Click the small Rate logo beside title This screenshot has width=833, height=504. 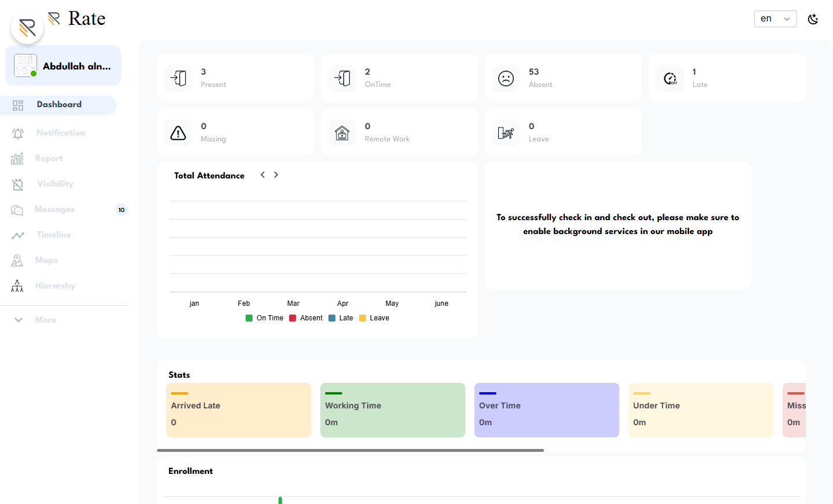54,19
